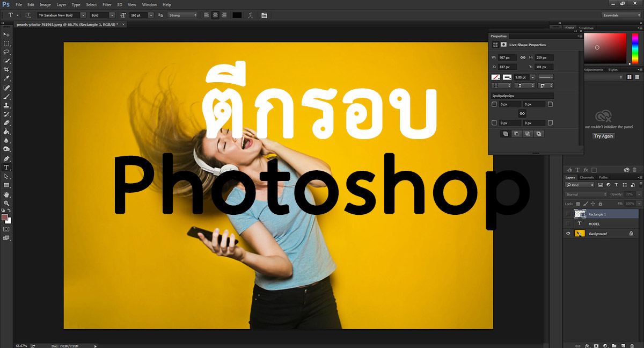The height and width of the screenshot is (348, 644).
Task: Select the Rectangular Marquee tool
Action: (7, 43)
